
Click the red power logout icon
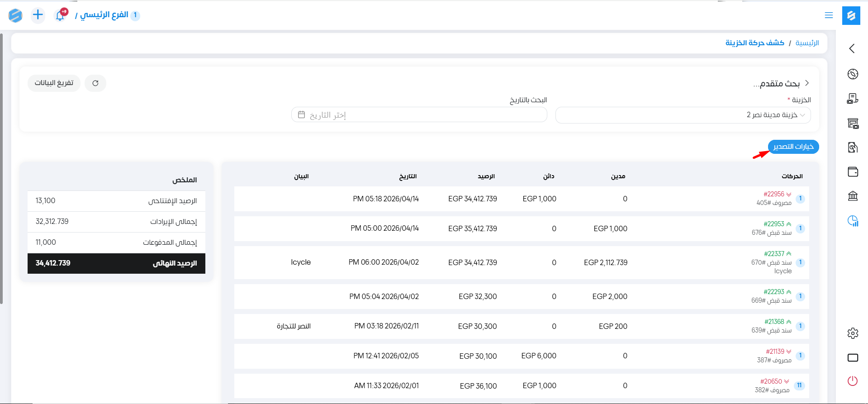(x=853, y=381)
